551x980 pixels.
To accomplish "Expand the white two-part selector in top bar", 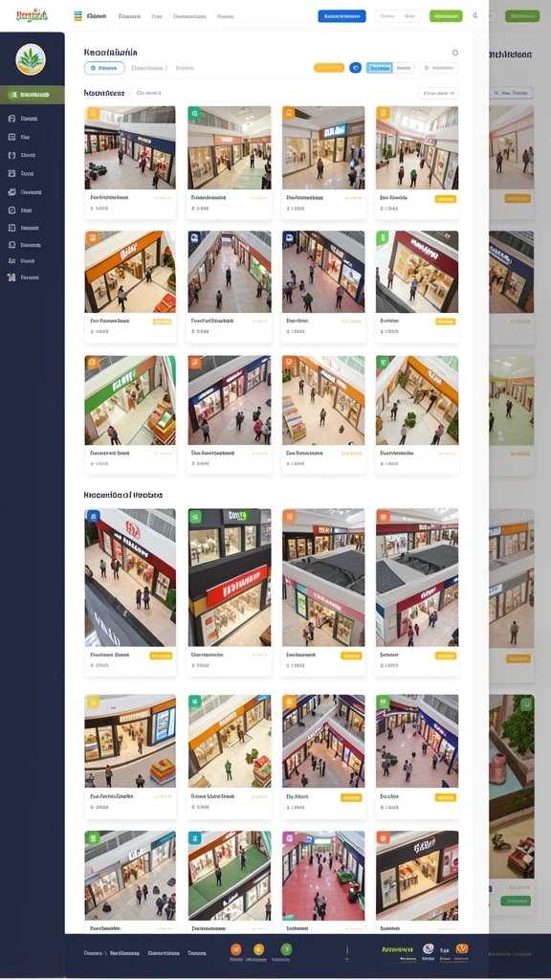I will (398, 16).
